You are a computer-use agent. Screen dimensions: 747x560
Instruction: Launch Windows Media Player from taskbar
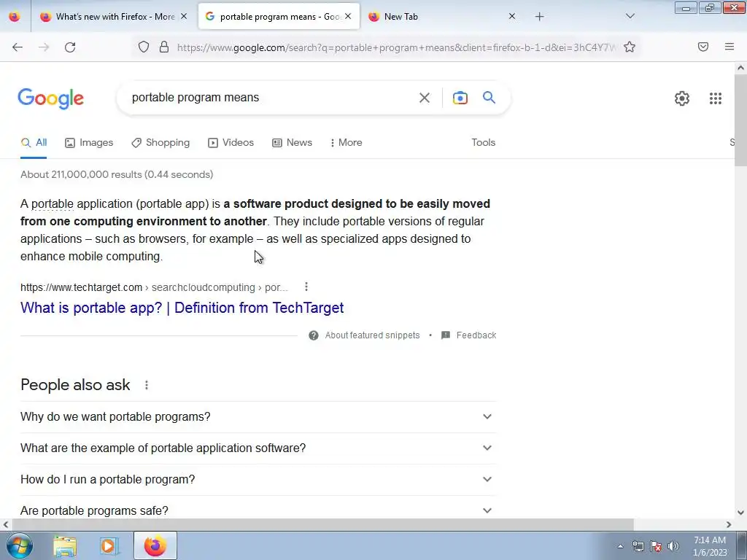click(109, 545)
